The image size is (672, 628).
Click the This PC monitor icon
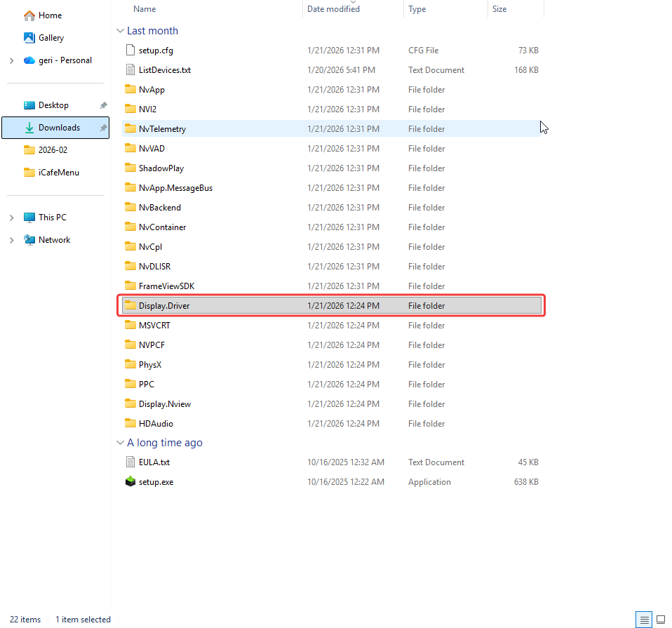pos(29,218)
